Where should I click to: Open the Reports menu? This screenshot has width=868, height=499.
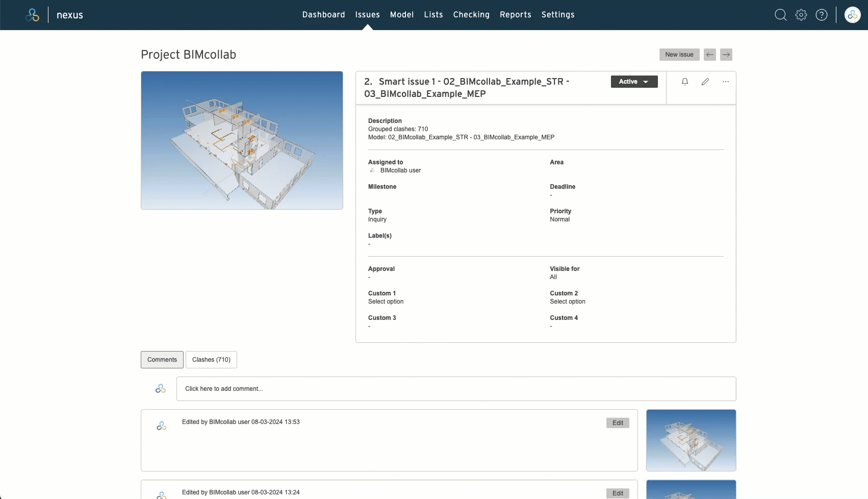tap(516, 15)
